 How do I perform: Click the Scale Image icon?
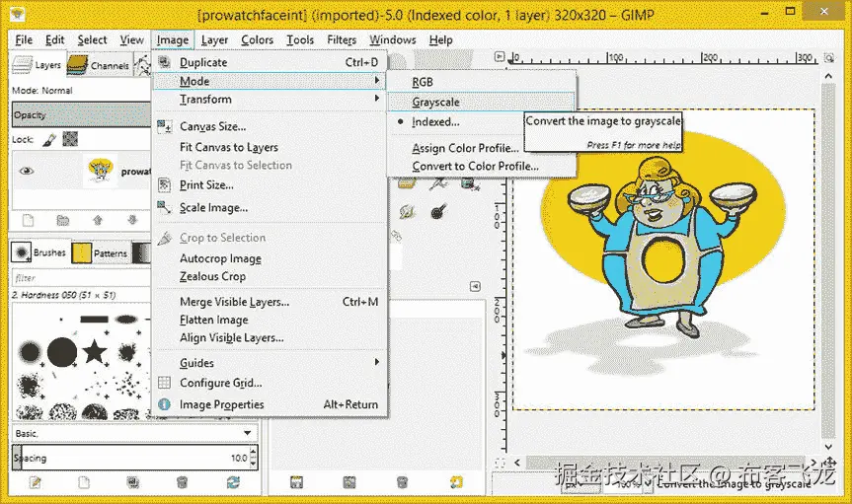(164, 207)
